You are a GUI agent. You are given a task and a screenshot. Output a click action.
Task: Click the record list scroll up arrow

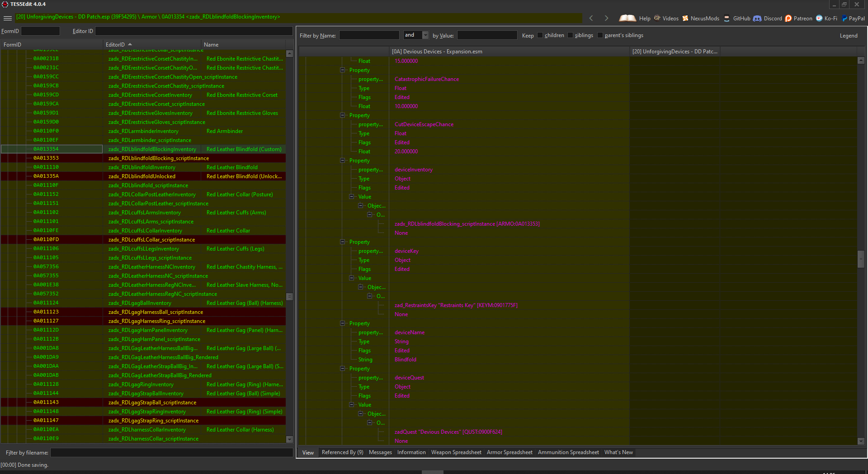click(290, 54)
